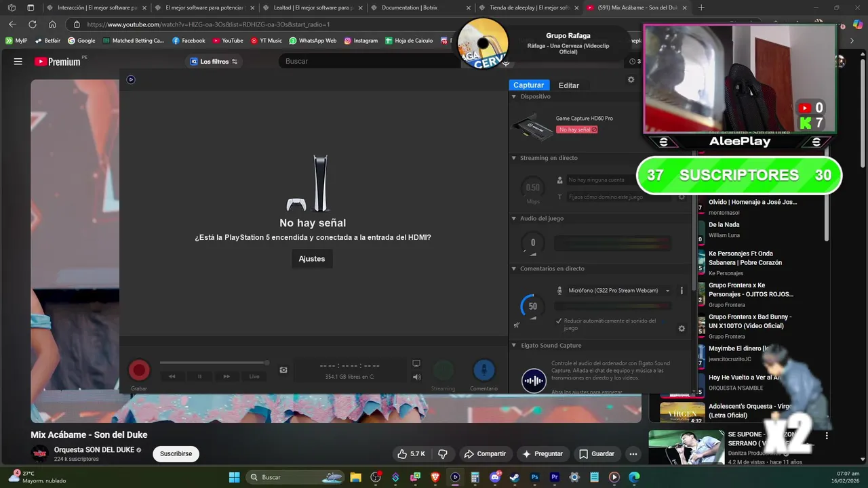The image size is (868, 488).
Task: Start recording with the red Grabar button
Action: 139,370
